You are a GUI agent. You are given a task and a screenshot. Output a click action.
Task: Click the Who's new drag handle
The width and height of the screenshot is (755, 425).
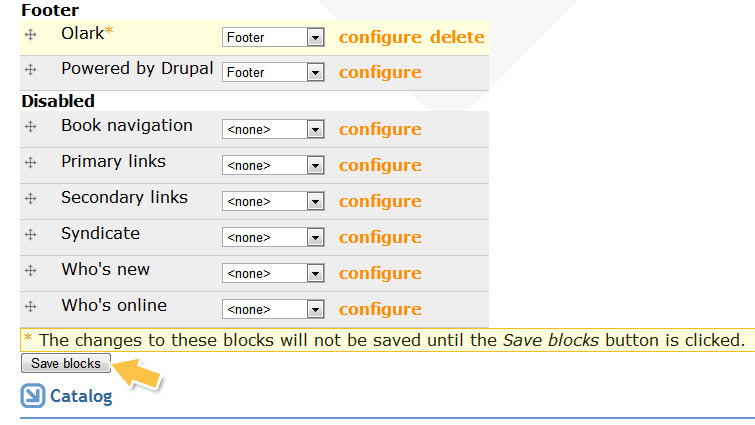[31, 272]
